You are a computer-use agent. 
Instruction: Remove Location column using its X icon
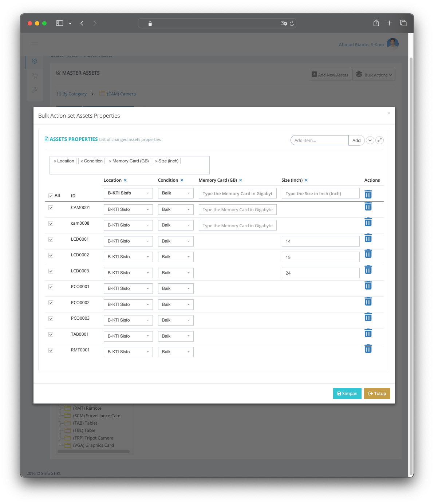tap(125, 180)
